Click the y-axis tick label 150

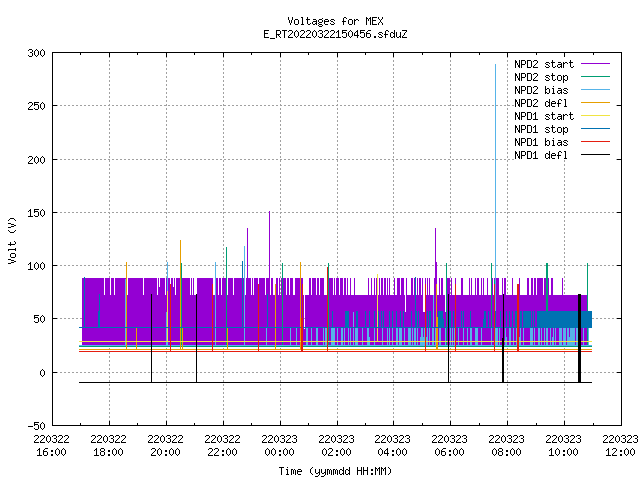point(36,213)
